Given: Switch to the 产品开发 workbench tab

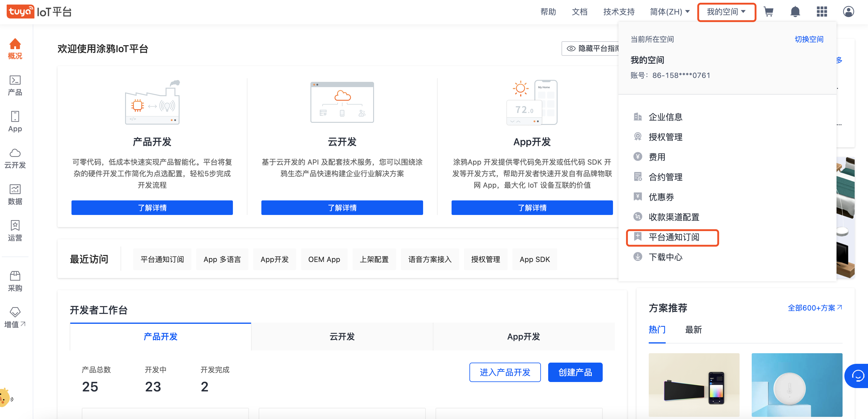Looking at the screenshot, I should coord(161,336).
